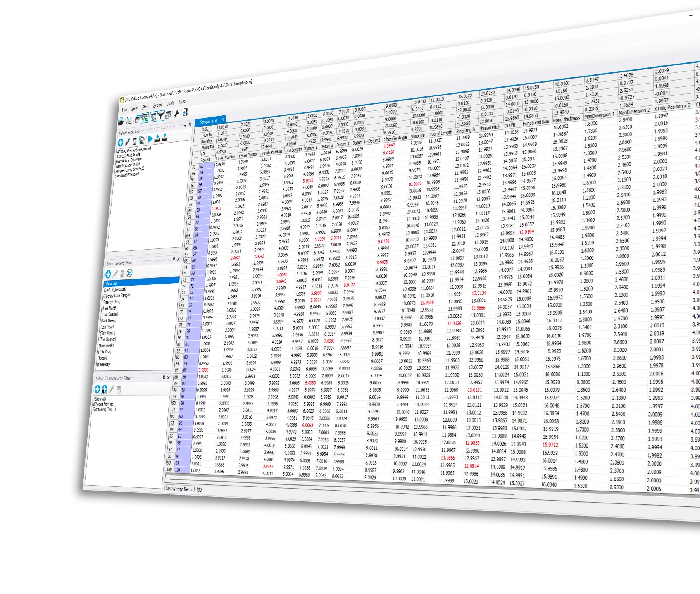The image size is (700, 594).
Task: Select the First Article OnePiece job
Action: coord(129,160)
